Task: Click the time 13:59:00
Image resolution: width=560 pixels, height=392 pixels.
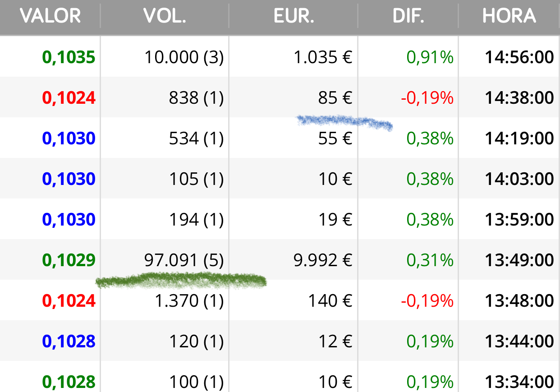Action: point(519,220)
